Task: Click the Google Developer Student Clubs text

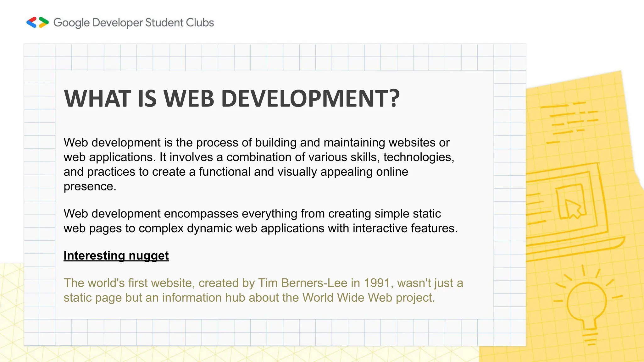Action: tap(134, 23)
